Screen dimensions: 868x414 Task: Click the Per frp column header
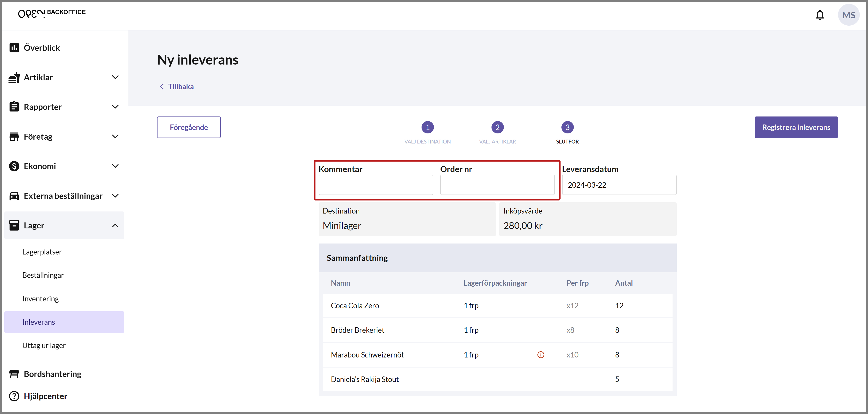pos(577,283)
